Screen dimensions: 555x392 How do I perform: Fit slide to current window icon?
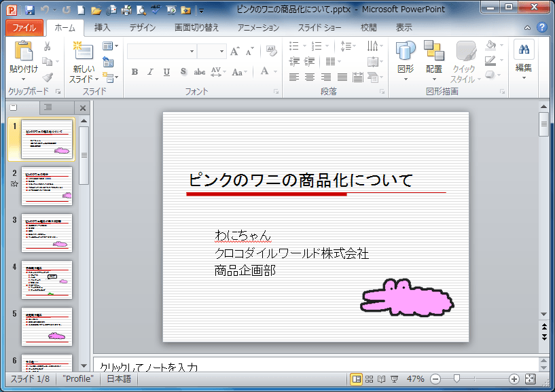531,379
